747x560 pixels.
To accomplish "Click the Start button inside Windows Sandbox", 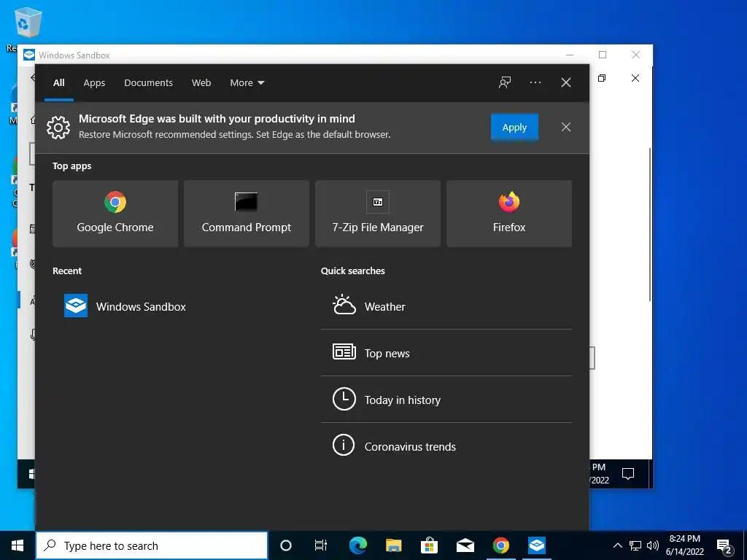I will (31, 474).
